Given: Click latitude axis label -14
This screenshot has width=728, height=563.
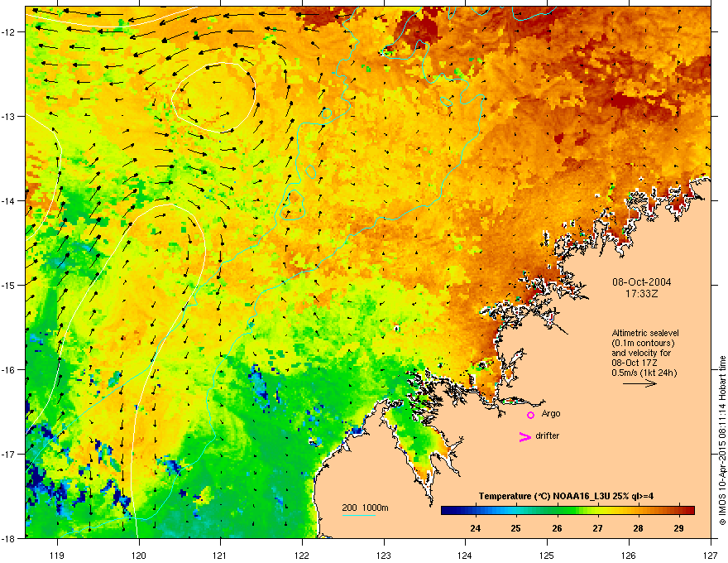Looking at the screenshot, I should point(9,200).
